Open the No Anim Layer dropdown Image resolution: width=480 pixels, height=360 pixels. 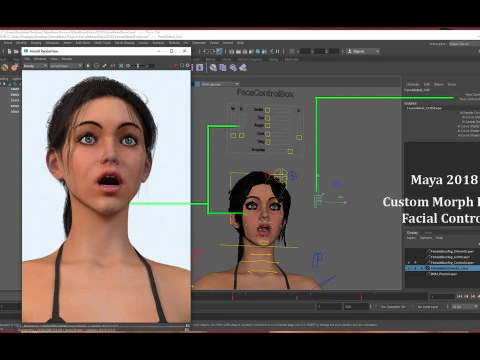click(428, 306)
